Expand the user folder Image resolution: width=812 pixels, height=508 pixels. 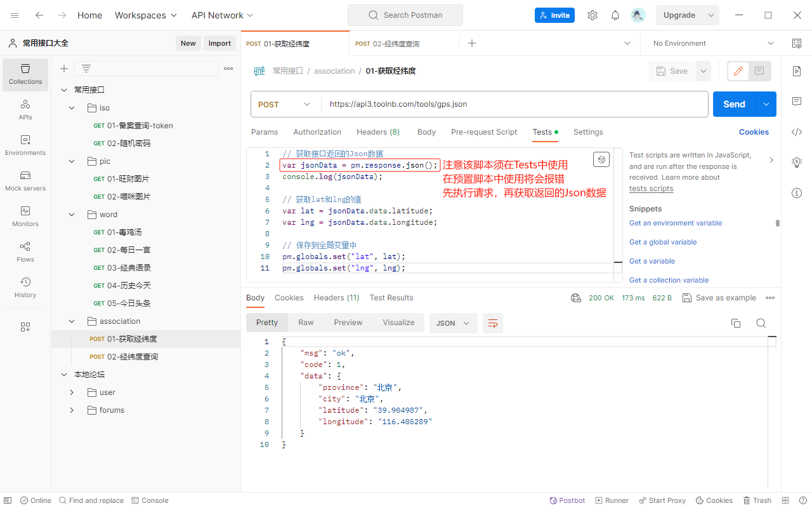72,392
